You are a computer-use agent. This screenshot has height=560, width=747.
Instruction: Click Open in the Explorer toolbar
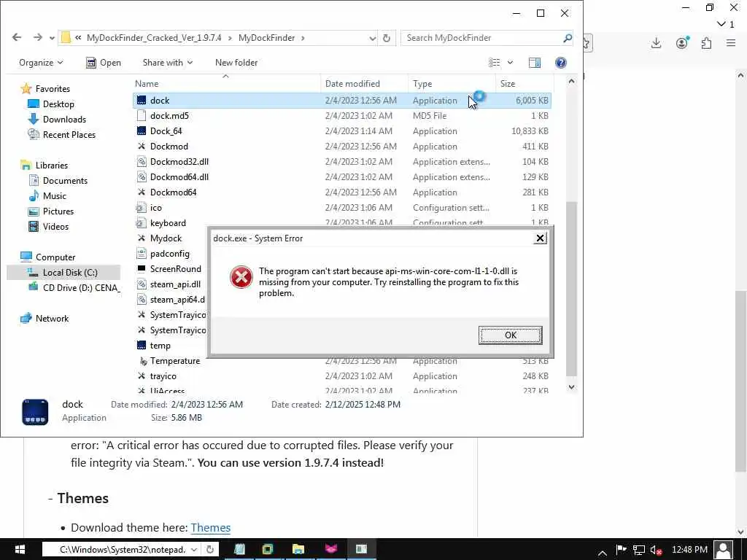104,63
